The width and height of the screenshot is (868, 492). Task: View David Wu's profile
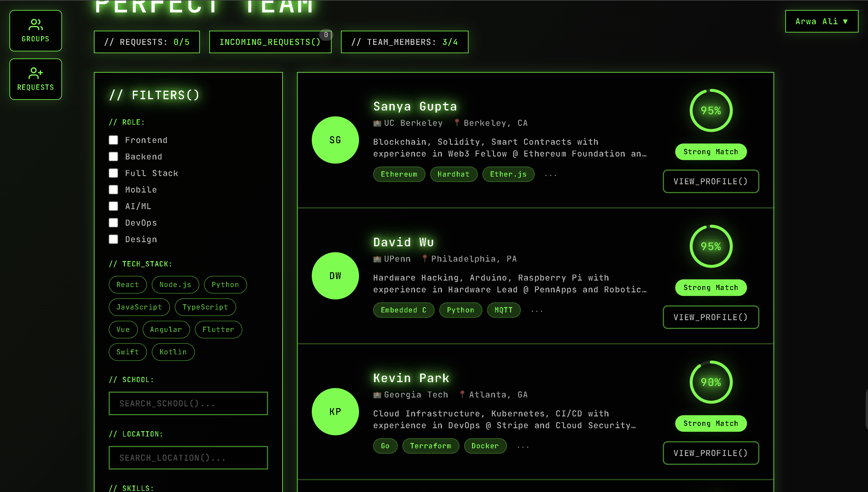point(711,317)
